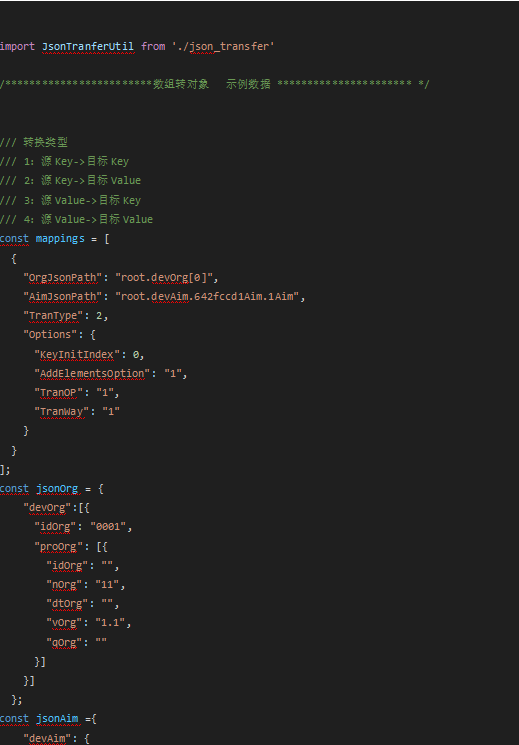Click the "proOrg" array key

59,547
